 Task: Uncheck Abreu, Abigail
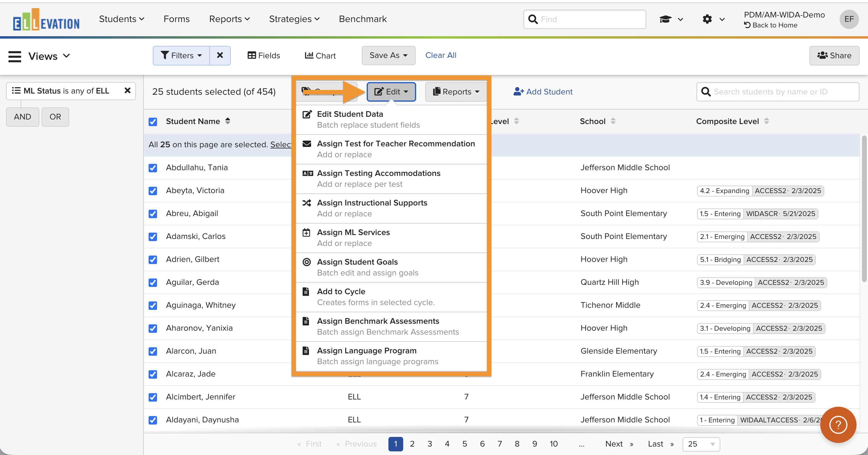[153, 214]
